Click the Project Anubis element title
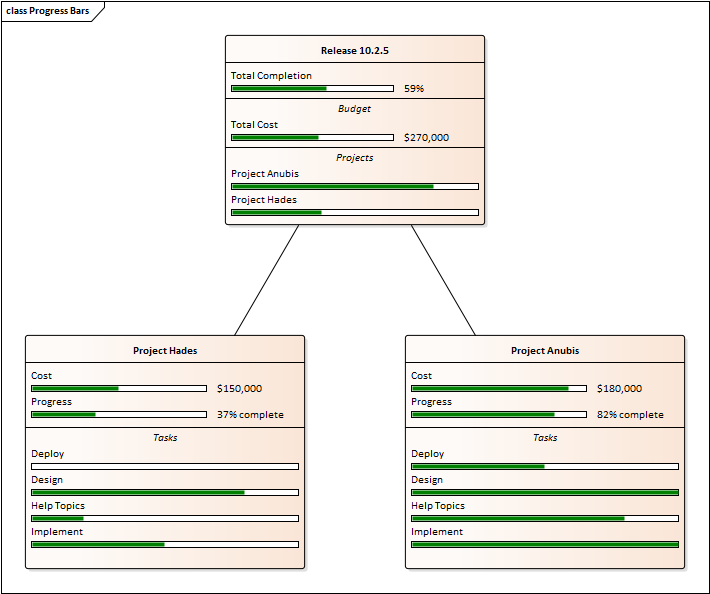The height and width of the screenshot is (594, 710). (x=545, y=350)
